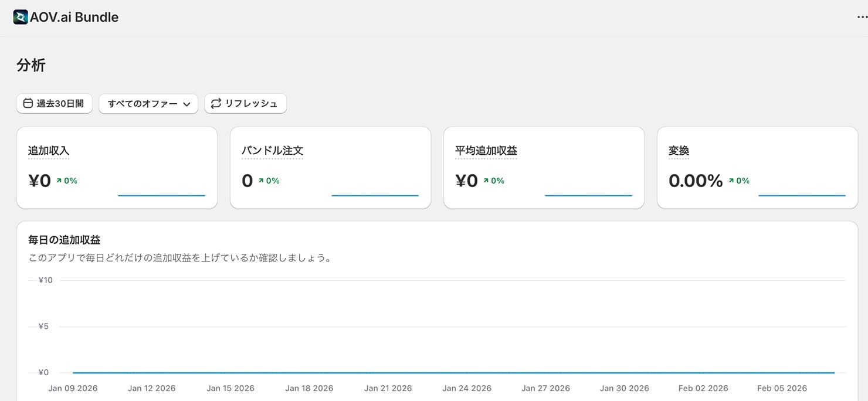Click the chevron on すべてのオファー filter

(187, 104)
